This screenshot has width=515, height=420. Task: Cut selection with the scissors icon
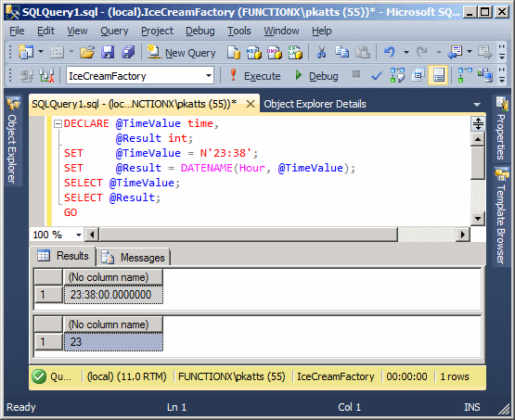point(322,52)
